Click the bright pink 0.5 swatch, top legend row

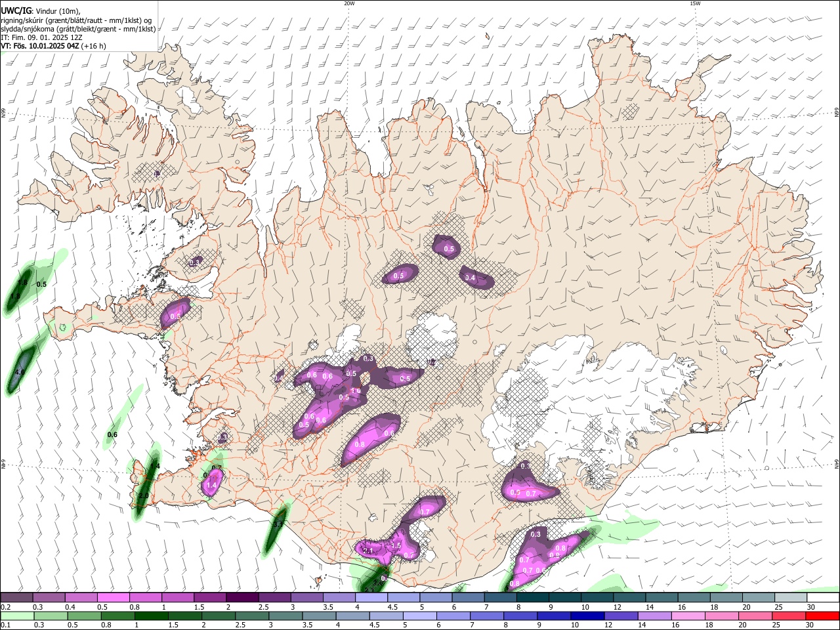pyautogui.click(x=113, y=598)
